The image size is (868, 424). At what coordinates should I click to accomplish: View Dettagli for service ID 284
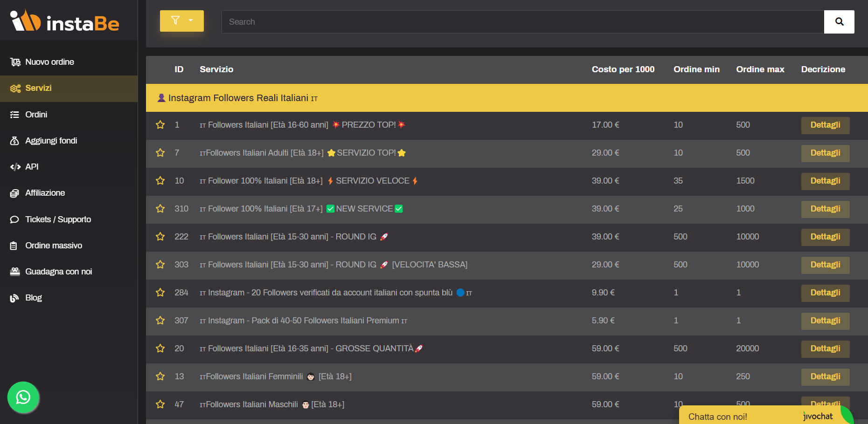tap(825, 293)
